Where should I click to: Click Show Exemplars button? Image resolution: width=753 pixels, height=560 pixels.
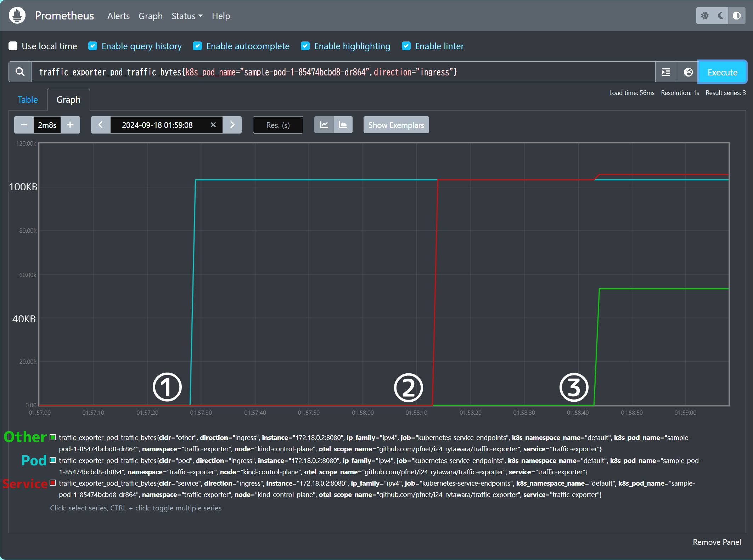[396, 125]
